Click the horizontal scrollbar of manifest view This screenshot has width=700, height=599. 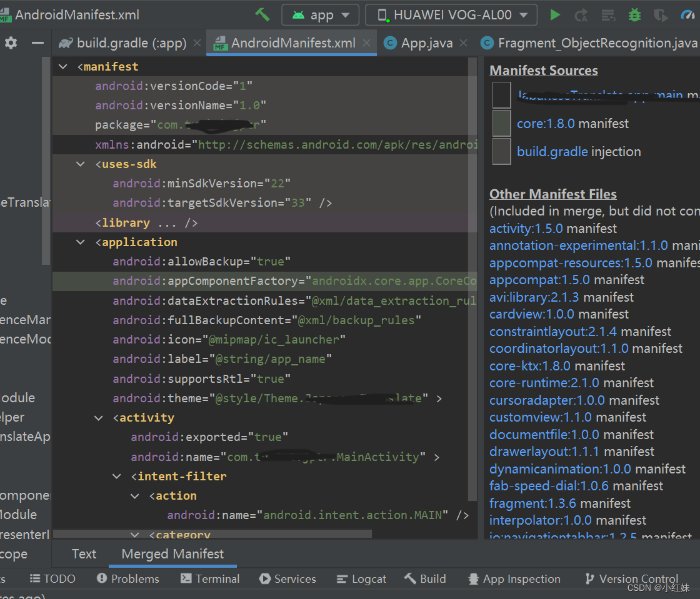coord(212,534)
